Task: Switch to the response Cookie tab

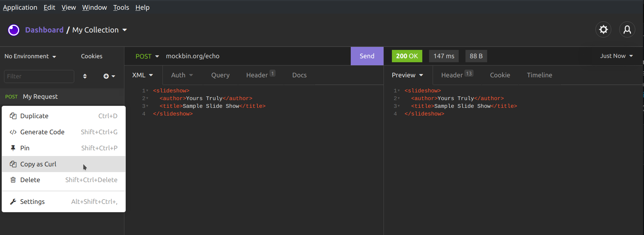Action: click(x=500, y=75)
